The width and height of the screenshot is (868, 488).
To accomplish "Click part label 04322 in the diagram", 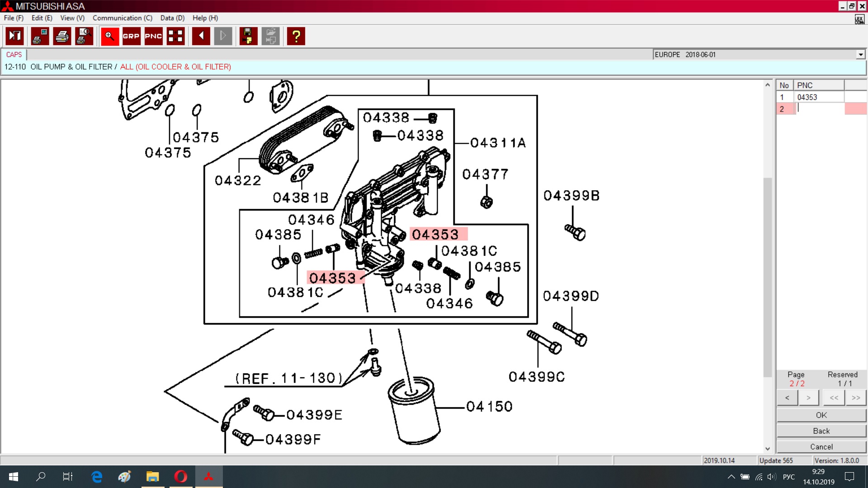I will 238,181.
